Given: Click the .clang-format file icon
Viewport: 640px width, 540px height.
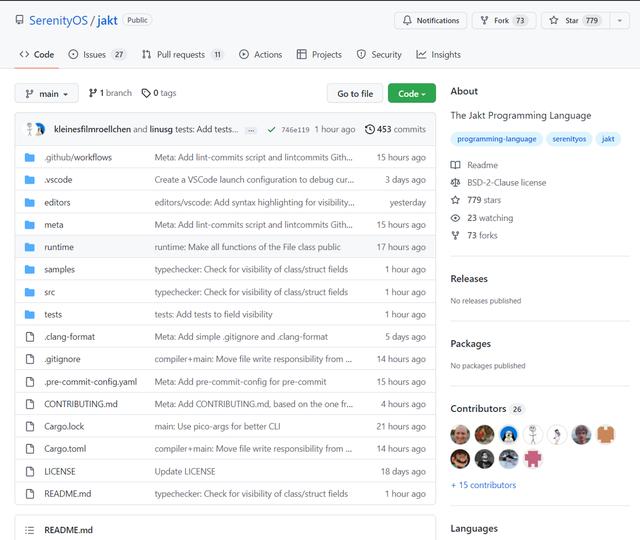Looking at the screenshot, I should point(30,337).
